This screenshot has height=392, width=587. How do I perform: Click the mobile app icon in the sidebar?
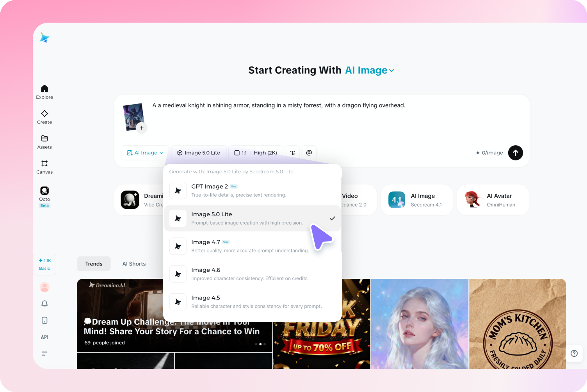click(x=44, y=321)
